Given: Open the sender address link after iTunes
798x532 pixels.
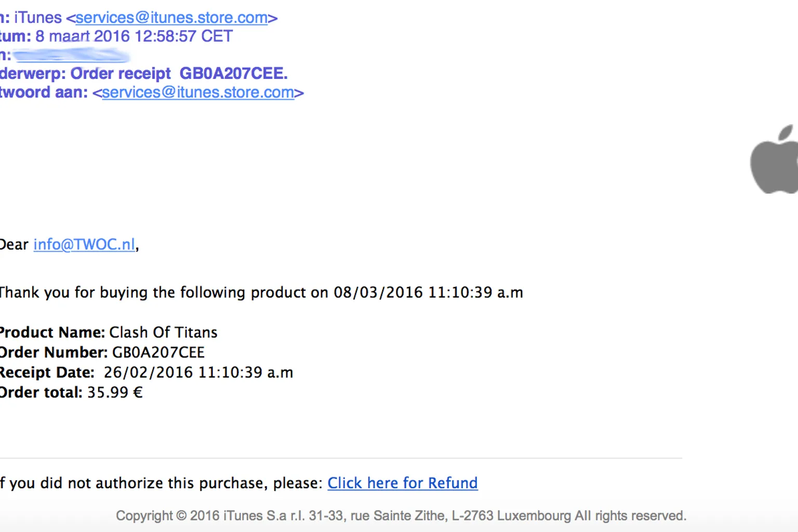Looking at the screenshot, I should pos(171,18).
